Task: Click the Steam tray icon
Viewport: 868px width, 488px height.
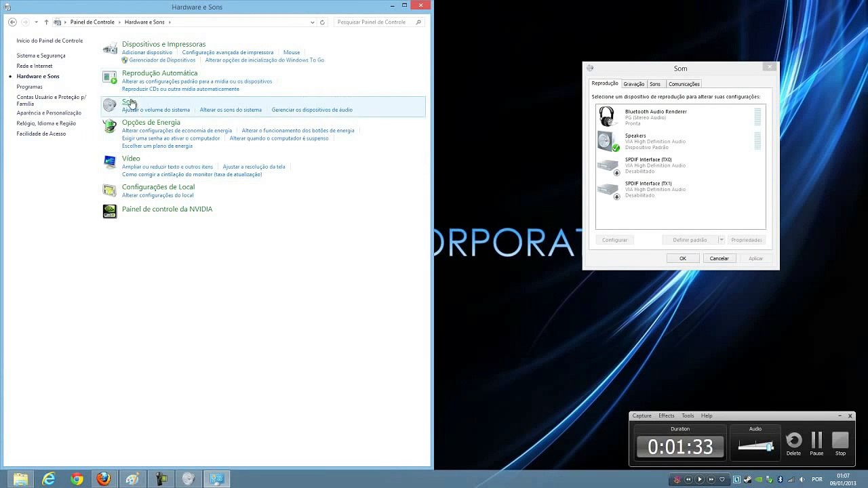Action: click(747, 479)
